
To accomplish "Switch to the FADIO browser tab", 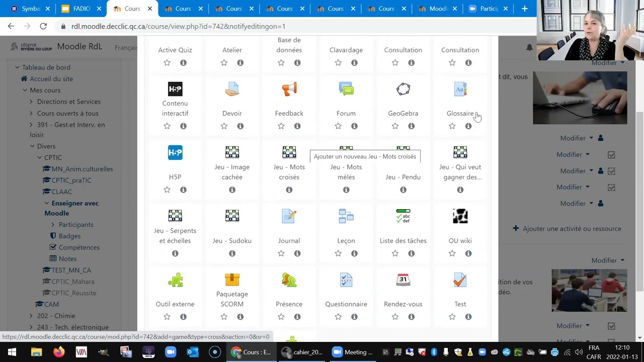I will pyautogui.click(x=82, y=9).
